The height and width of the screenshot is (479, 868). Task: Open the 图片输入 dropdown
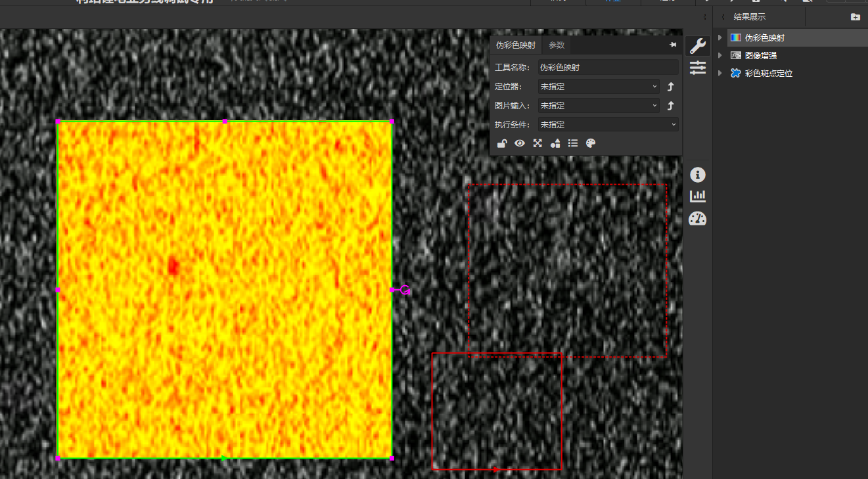click(598, 106)
